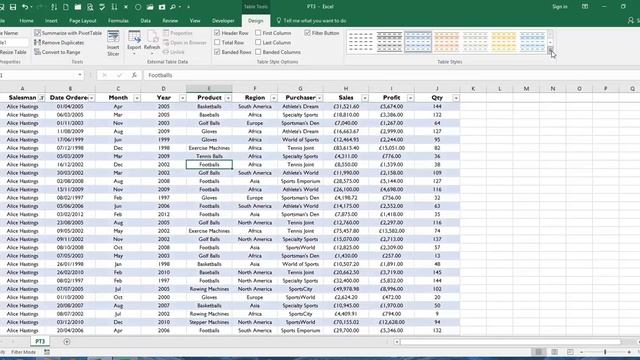Click the Share person icon
The height and width of the screenshot is (360, 640).
click(x=631, y=20)
